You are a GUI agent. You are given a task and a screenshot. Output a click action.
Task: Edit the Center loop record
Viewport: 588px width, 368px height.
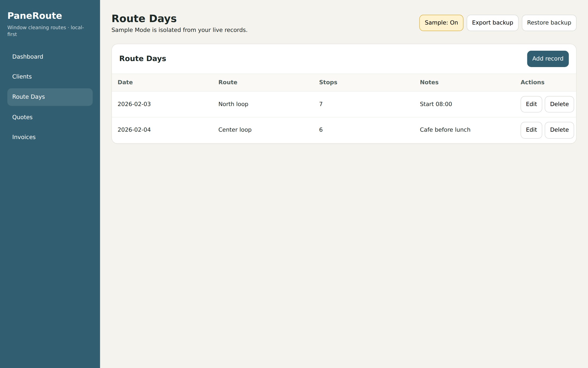531,130
